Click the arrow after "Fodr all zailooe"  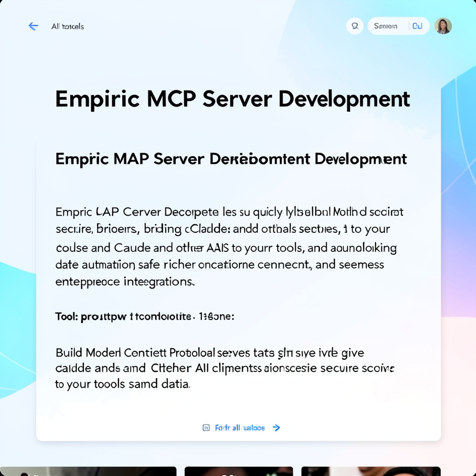[276, 428]
